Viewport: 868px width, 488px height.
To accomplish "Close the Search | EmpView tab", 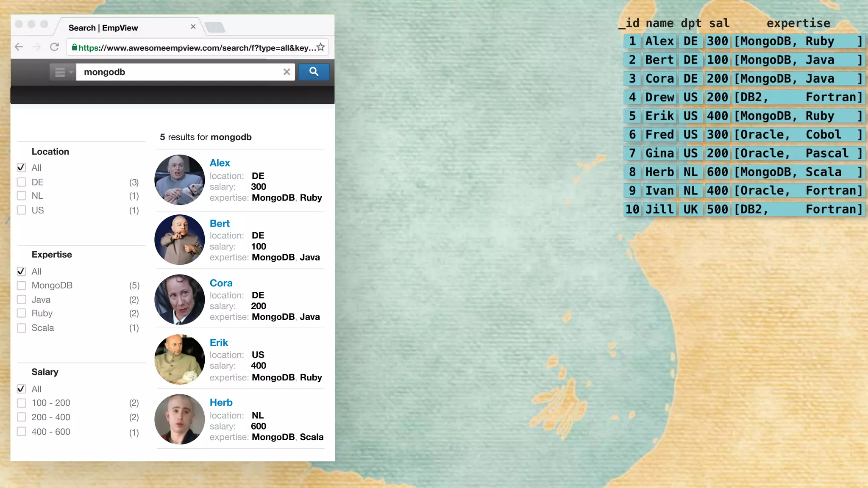I will [x=193, y=27].
